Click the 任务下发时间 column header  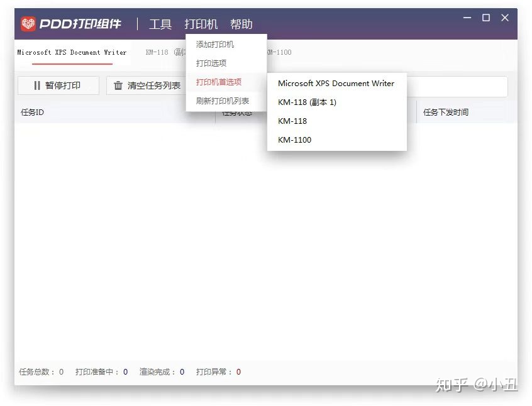446,112
